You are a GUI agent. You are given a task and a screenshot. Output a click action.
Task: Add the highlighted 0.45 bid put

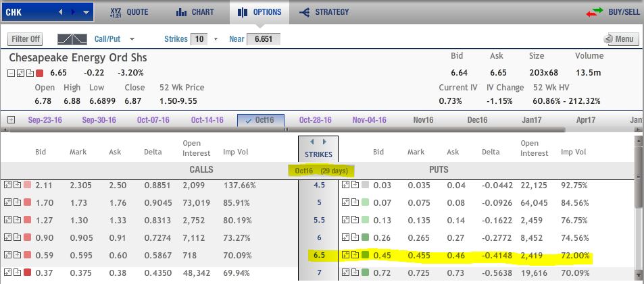click(x=355, y=255)
